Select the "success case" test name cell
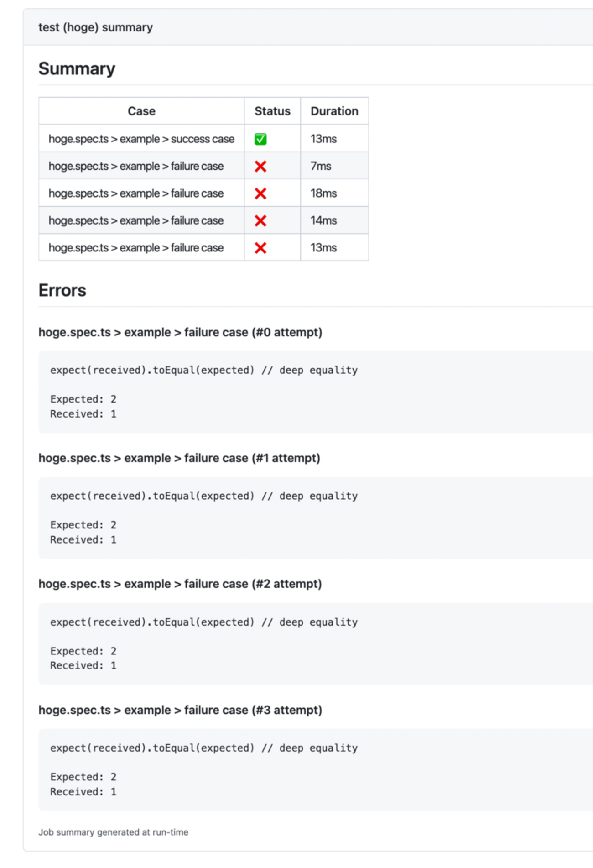 (141, 139)
